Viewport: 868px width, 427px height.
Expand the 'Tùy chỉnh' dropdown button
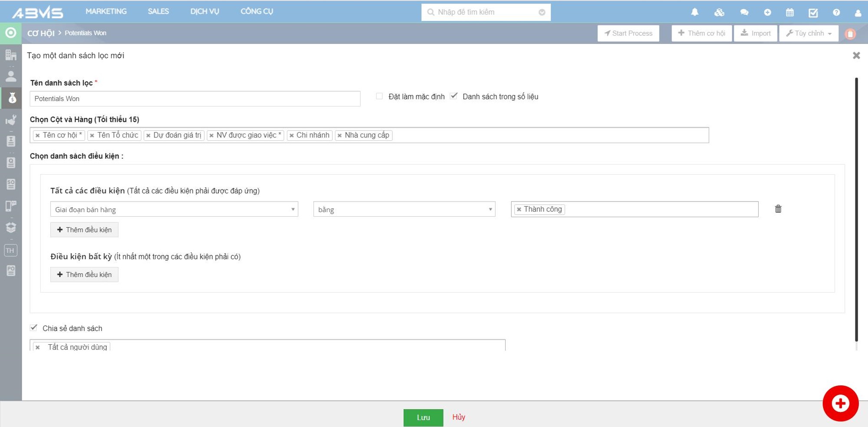[809, 33]
